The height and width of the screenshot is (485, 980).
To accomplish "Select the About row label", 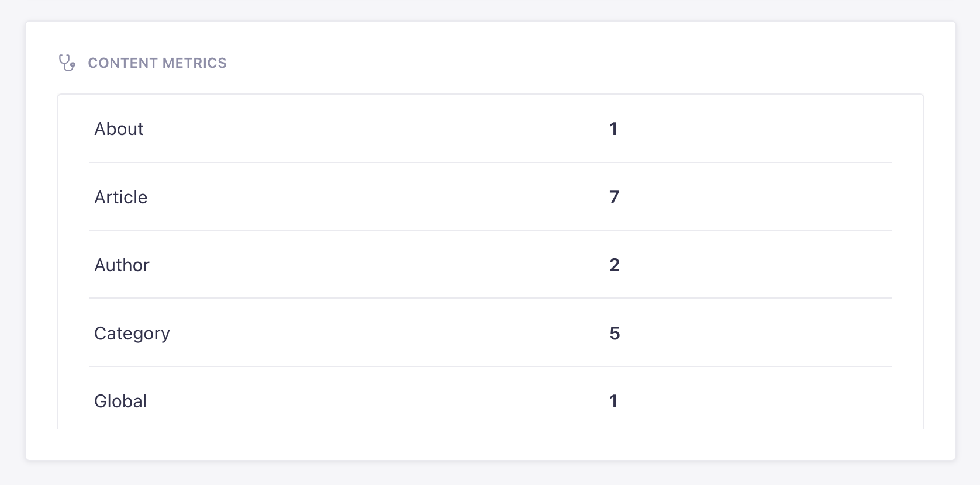I will click(x=119, y=129).
